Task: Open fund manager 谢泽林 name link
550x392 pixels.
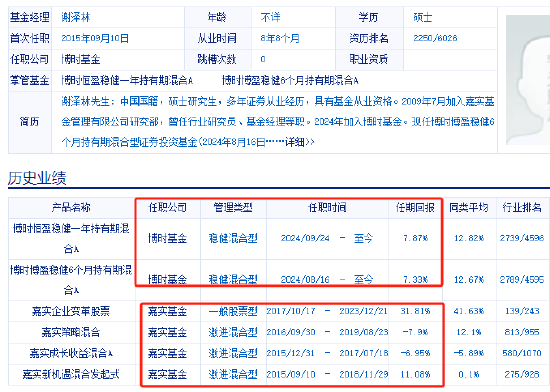Action: 76,17
